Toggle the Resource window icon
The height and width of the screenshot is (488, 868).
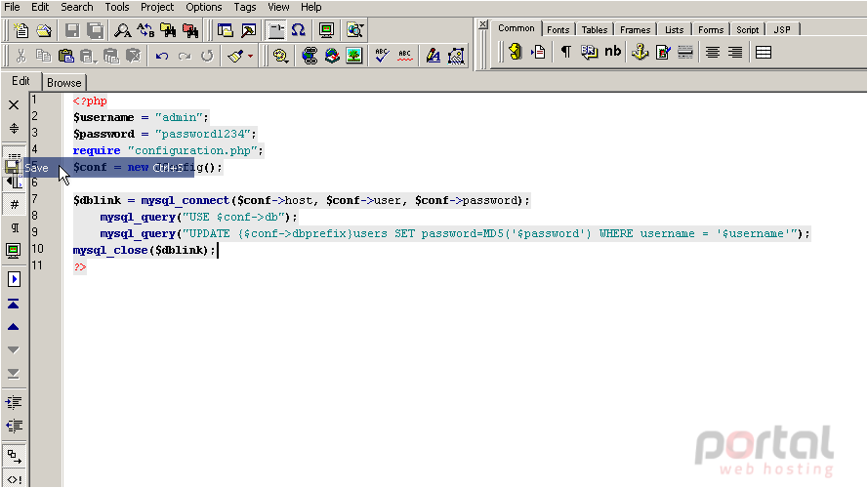[x=225, y=30]
